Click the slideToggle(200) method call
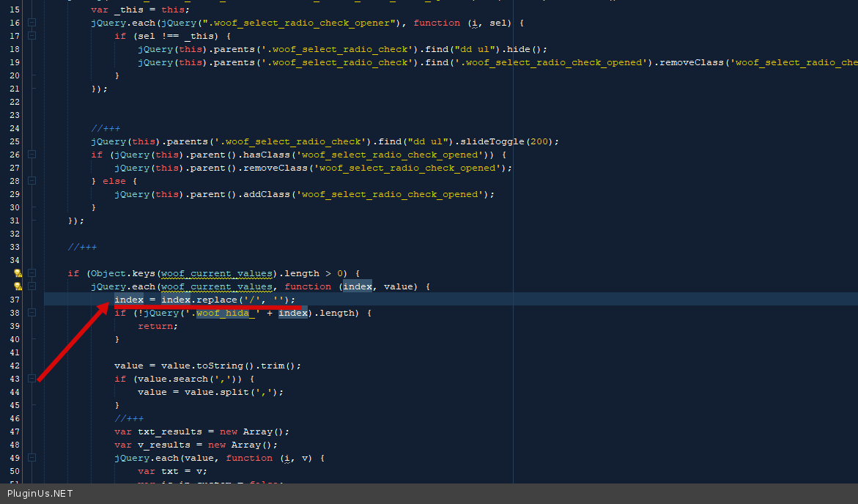The width and height of the screenshot is (858, 504). coord(517,141)
